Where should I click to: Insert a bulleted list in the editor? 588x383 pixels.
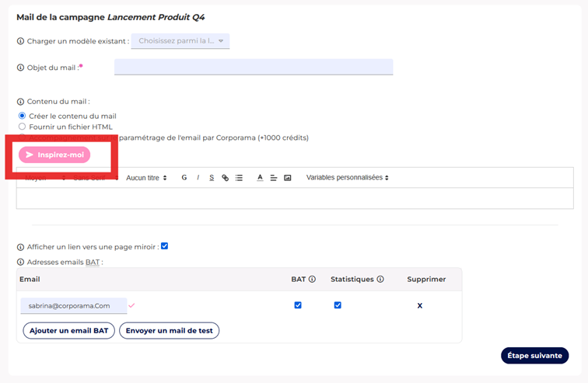[x=239, y=178]
